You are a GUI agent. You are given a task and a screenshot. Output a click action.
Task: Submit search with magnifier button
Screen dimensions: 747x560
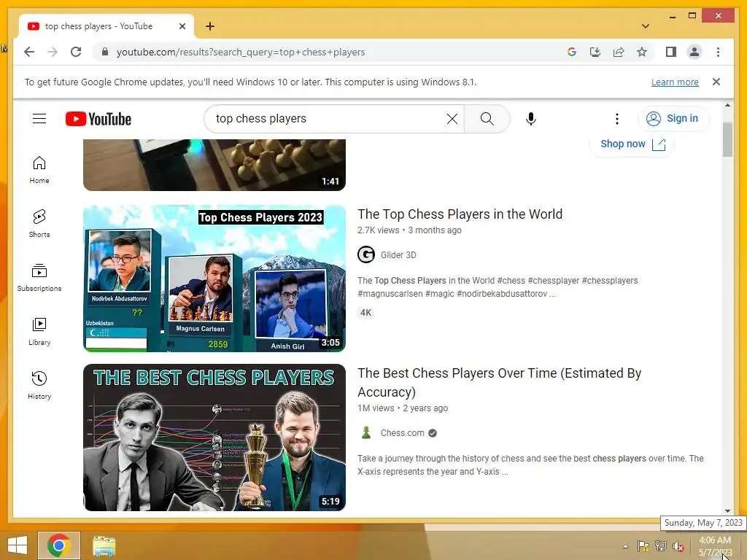click(x=487, y=119)
